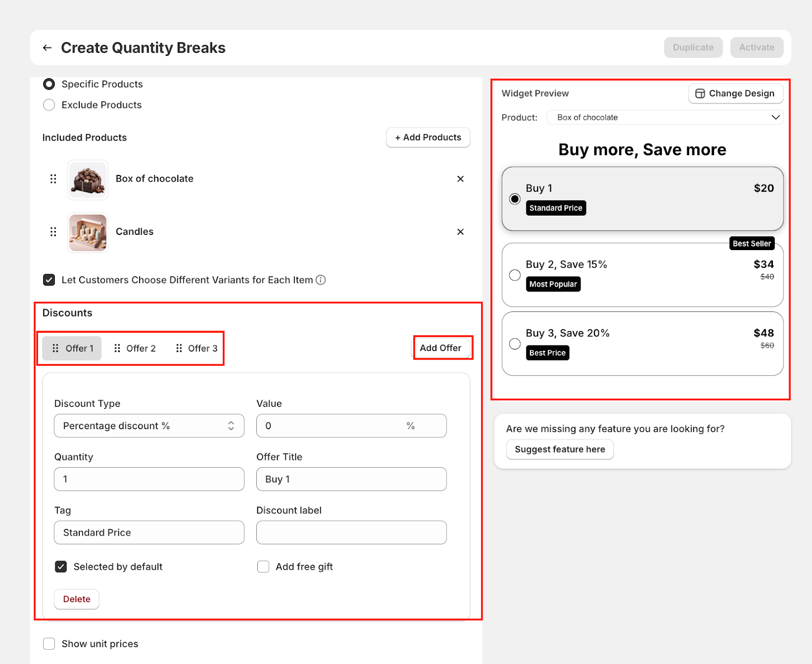
Task: Click the Change Design button
Action: click(x=735, y=93)
